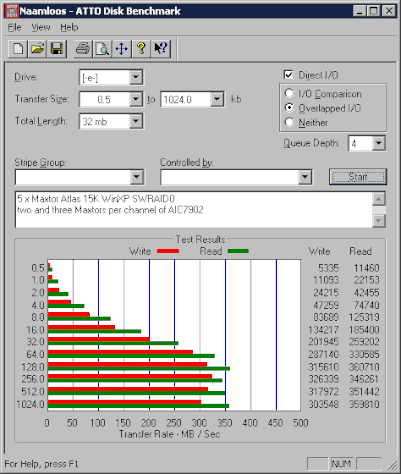Click the description box scroll-down arrow

[379, 221]
